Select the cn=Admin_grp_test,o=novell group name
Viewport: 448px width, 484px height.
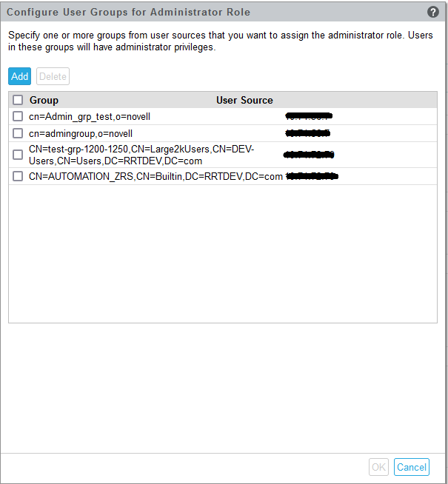tap(90, 117)
